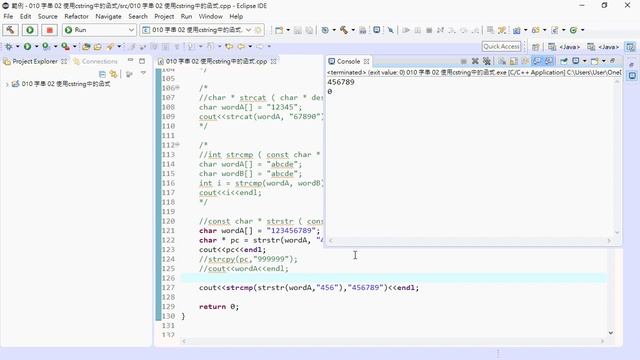Click the Remove Launch X icon in Console
The height and width of the screenshot is (360, 640).
(475, 61)
